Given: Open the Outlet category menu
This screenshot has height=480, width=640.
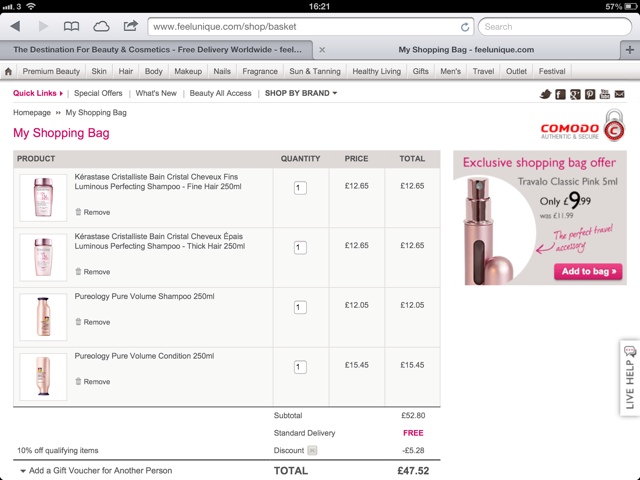Looking at the screenshot, I should 516,71.
